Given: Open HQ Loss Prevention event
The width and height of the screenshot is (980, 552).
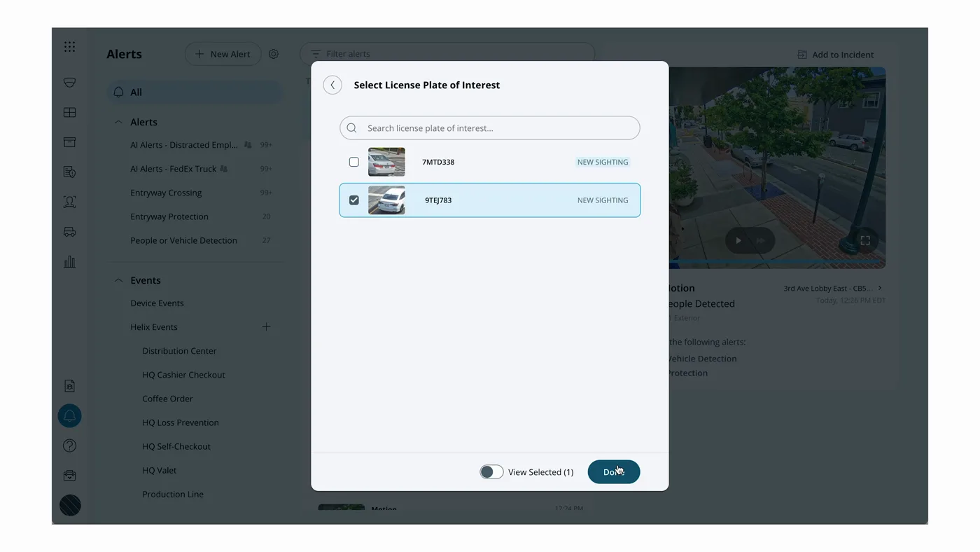Looking at the screenshot, I should coord(181,422).
